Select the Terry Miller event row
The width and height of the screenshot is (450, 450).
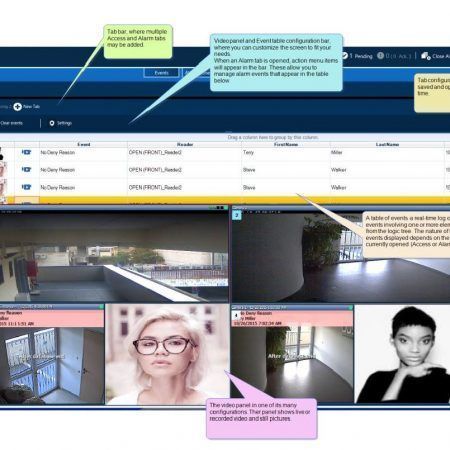[x=225, y=152]
